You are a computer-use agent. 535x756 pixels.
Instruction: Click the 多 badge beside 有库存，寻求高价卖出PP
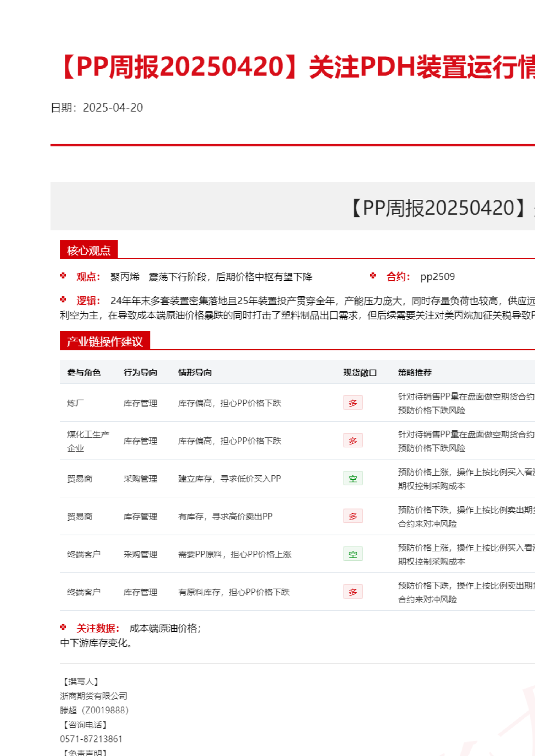tap(353, 516)
